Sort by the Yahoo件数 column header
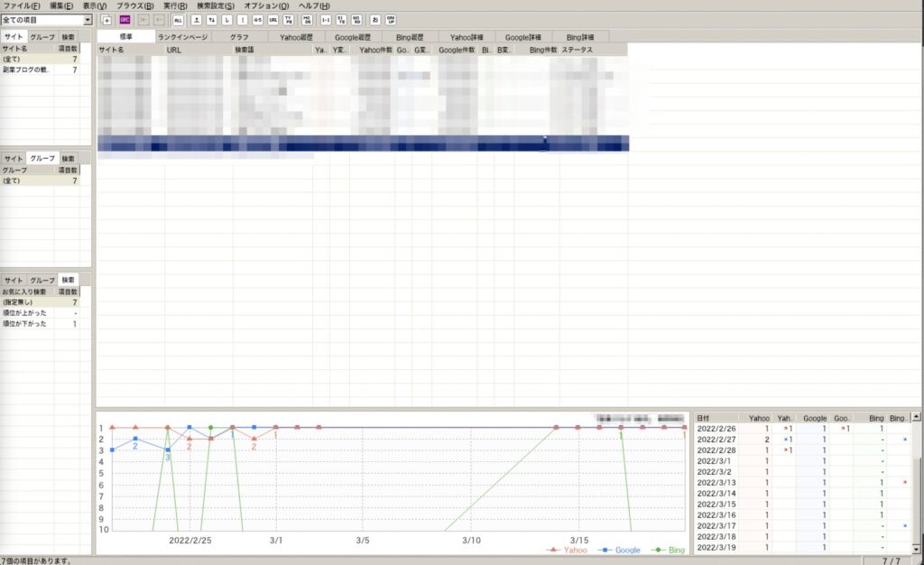The width and height of the screenshot is (924, 565). click(373, 50)
